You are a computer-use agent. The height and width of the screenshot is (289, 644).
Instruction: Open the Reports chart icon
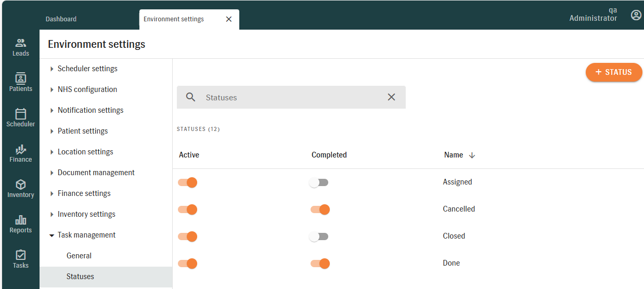(21, 220)
